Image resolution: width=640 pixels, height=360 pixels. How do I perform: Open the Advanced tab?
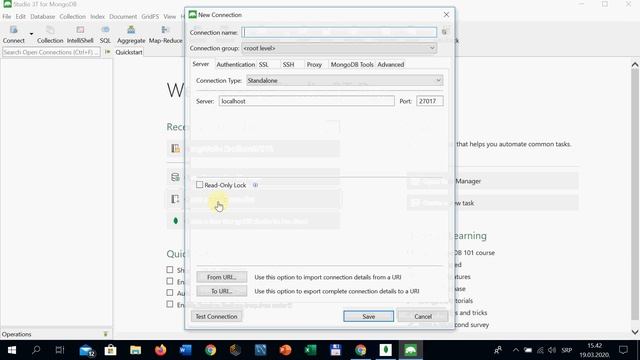pos(391,64)
